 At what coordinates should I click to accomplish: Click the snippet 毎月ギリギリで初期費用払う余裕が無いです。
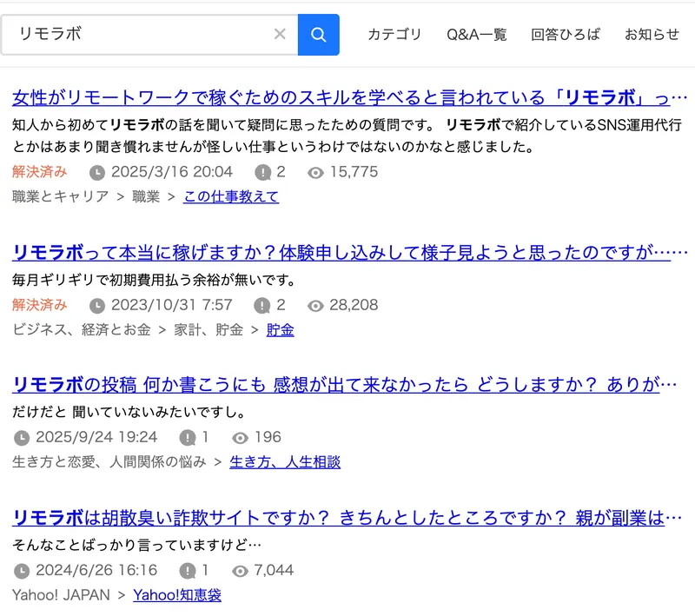[x=154, y=280]
